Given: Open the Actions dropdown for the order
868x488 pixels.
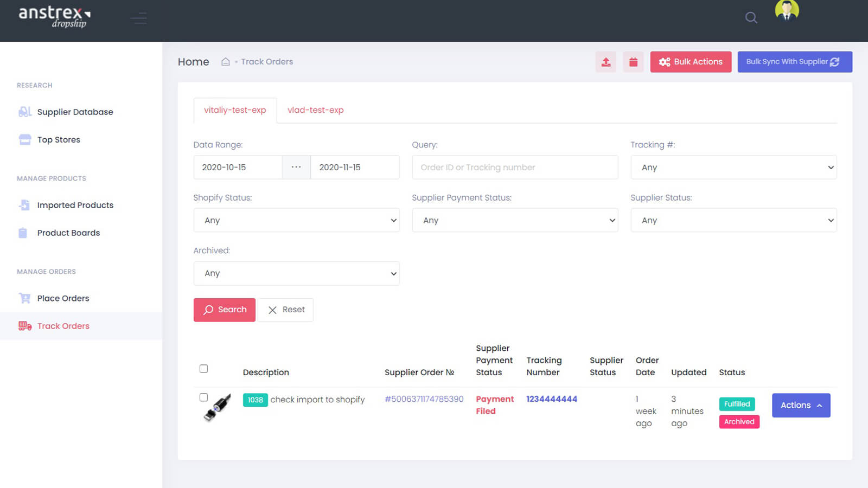Looking at the screenshot, I should (801, 405).
